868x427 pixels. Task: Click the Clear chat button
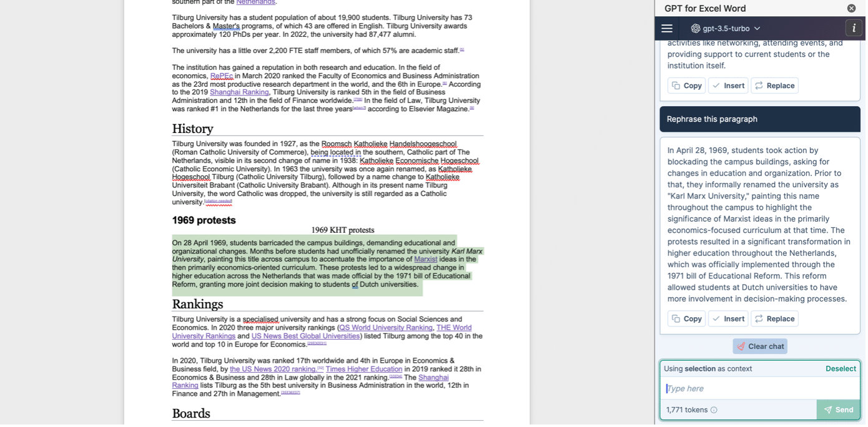point(760,346)
